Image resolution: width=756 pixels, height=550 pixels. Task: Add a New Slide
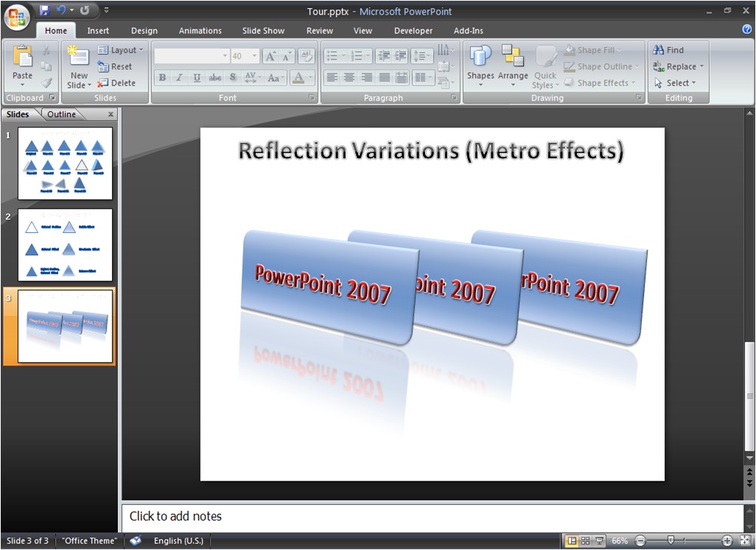pos(79,68)
